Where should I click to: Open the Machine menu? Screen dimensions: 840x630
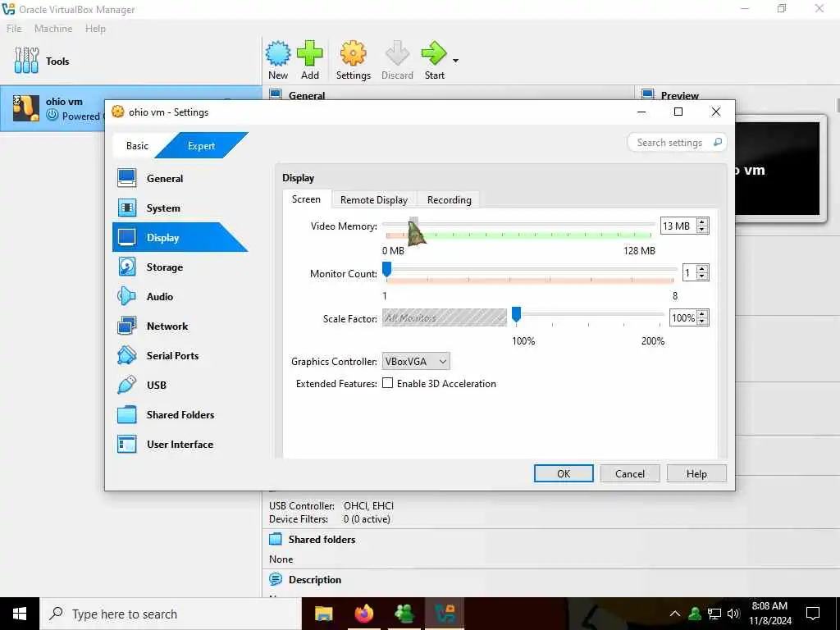(53, 29)
